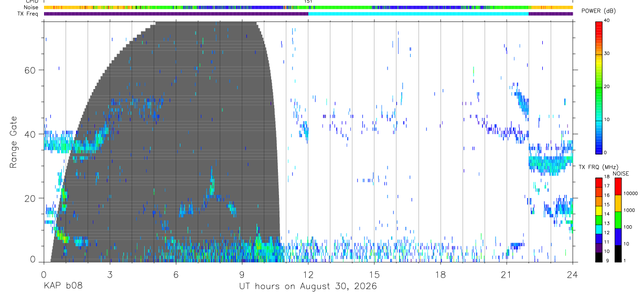Click the 21 hour tick label
Viewport: 644px width, 297px height.
point(507,274)
